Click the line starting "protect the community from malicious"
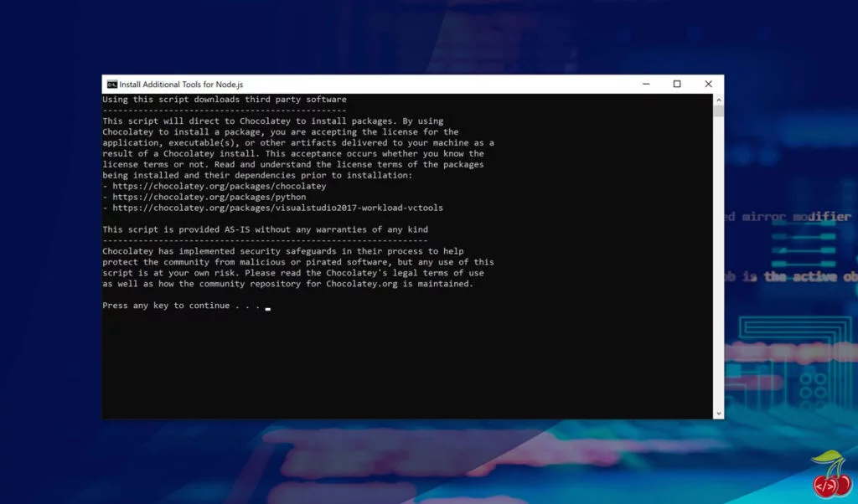The height and width of the screenshot is (504, 858). click(298, 262)
